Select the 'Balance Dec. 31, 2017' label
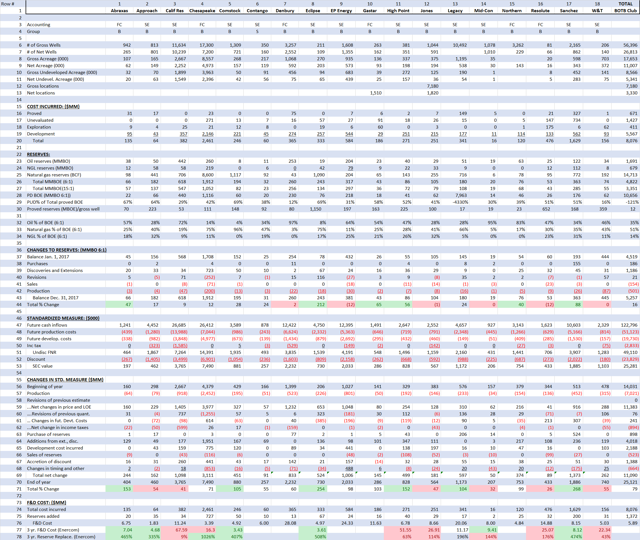 [x=56, y=298]
